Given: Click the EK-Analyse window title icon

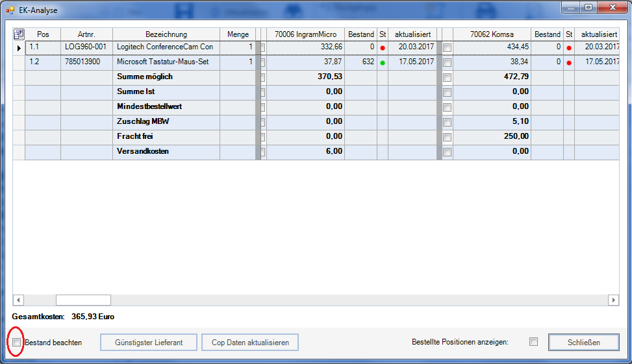Looking at the screenshot, I should point(10,10).
